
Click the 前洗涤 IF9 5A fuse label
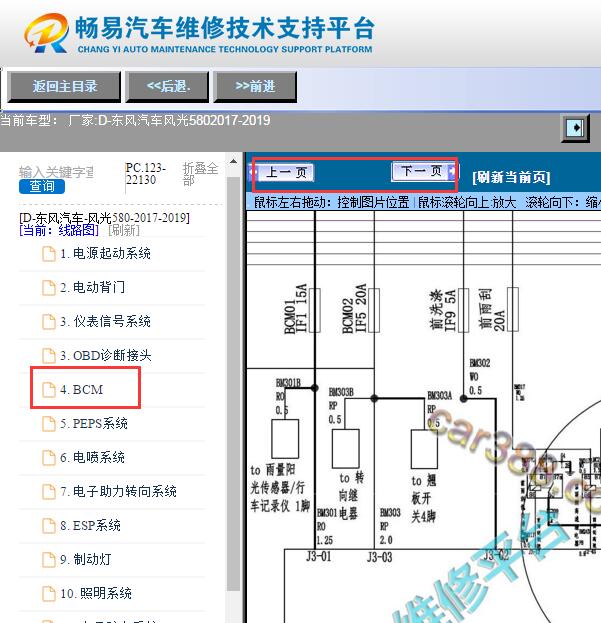[443, 310]
